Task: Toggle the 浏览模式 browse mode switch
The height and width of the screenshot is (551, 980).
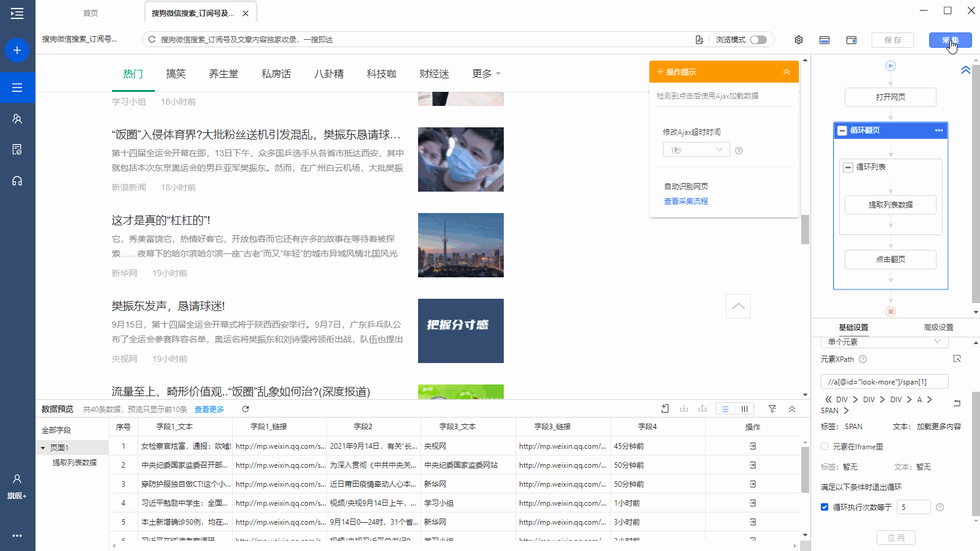Action: tap(758, 40)
